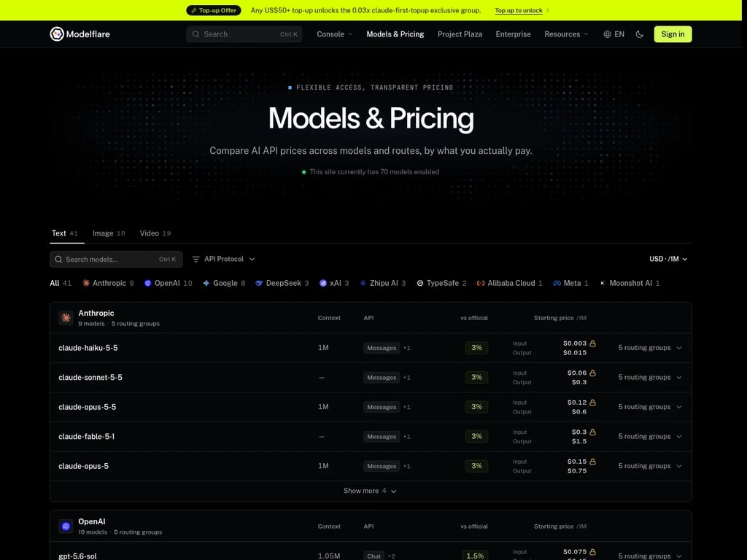Filter by OpenAI provider chip
This screenshot has width=747, height=560.
[x=169, y=283]
